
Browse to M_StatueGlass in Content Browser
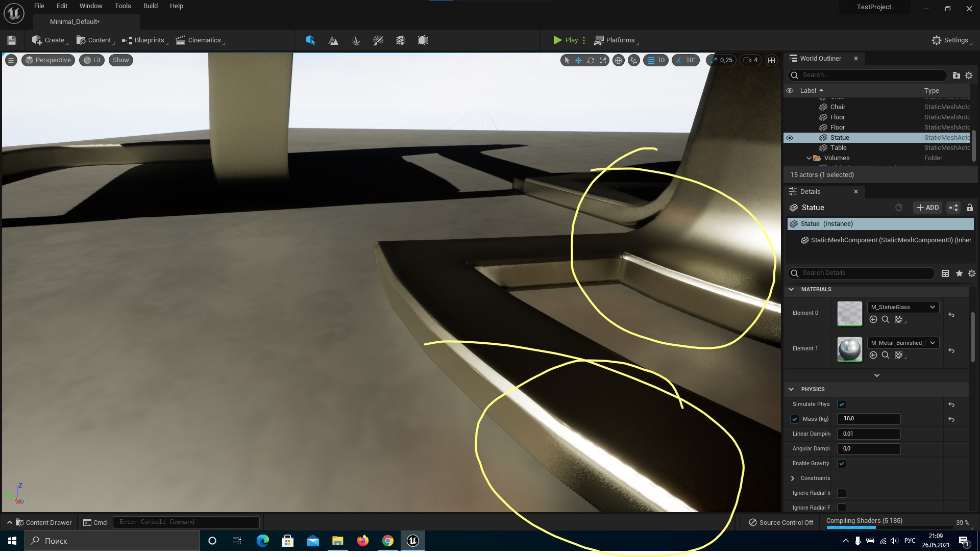886,320
